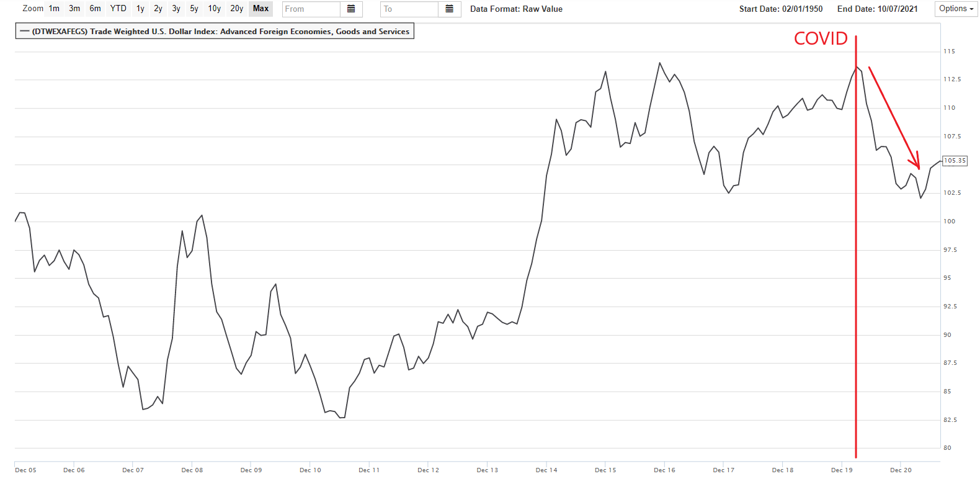
Task: Click the Dec 16 x-axis label
Action: [x=664, y=470]
